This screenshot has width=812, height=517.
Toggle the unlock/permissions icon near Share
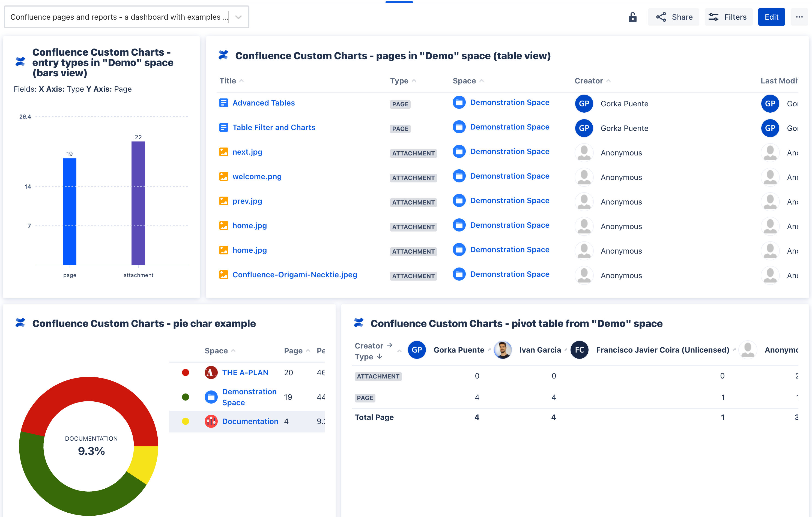(633, 17)
